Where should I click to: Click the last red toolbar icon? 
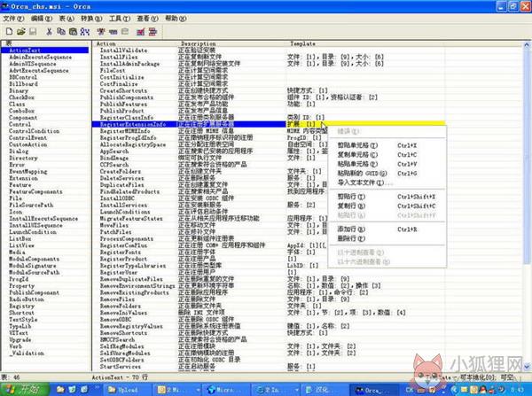pyautogui.click(x=153, y=32)
